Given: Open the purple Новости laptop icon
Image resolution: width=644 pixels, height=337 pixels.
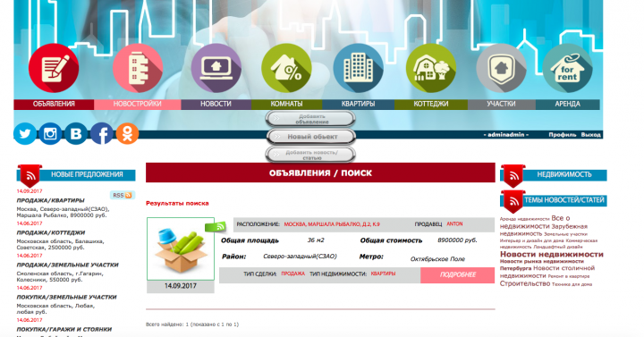Looking at the screenshot, I should tap(216, 68).
